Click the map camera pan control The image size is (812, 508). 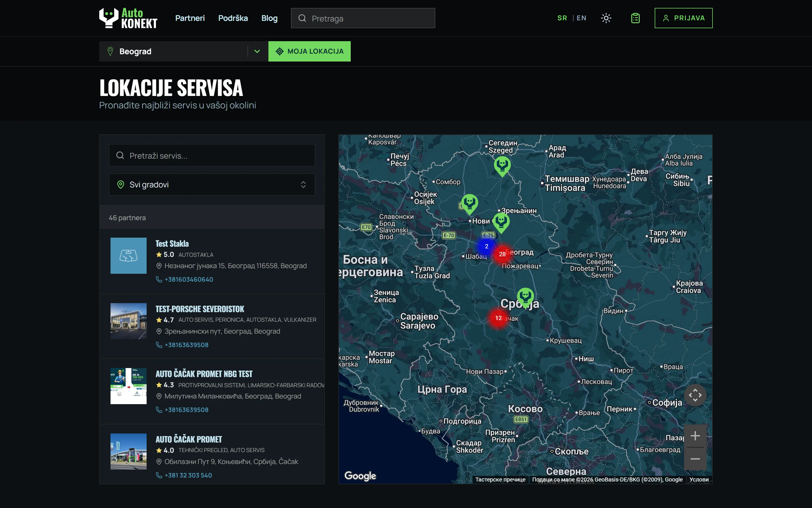coord(695,395)
